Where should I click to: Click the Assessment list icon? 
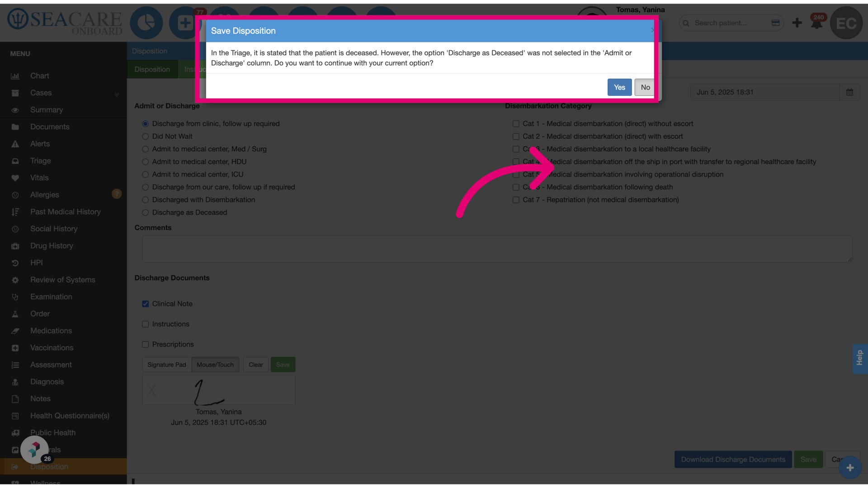coord(15,365)
